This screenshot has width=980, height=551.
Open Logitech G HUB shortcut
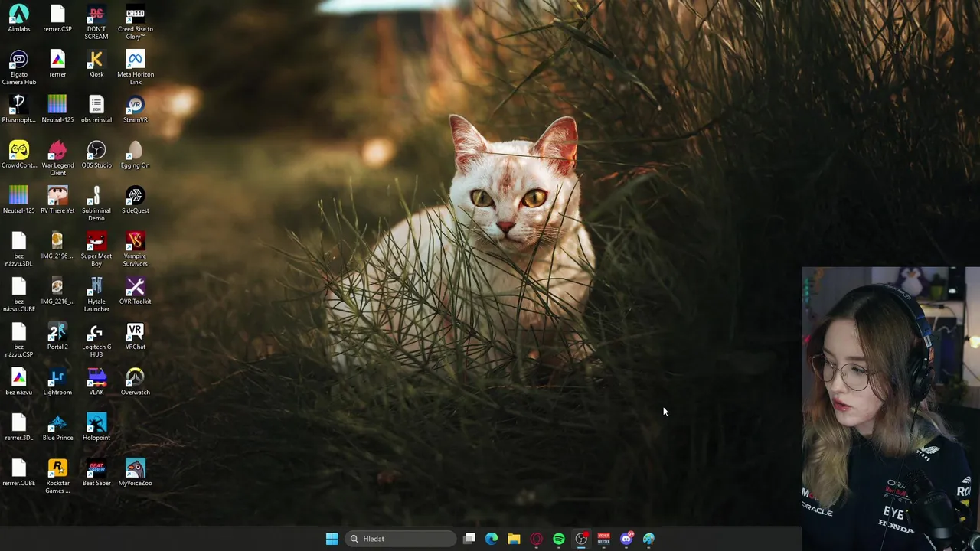tap(96, 341)
